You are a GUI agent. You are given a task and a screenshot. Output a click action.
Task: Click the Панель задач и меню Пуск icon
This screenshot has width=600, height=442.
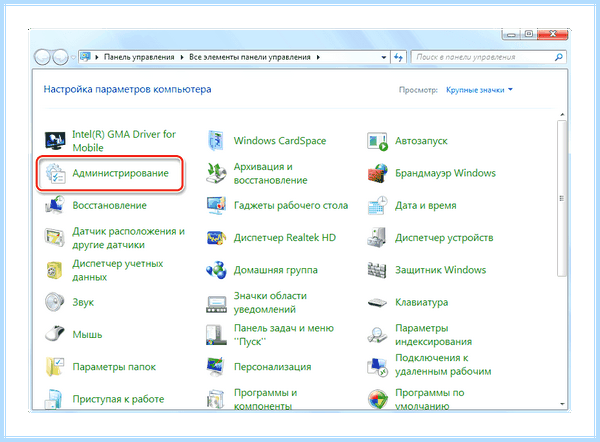pyautogui.click(x=215, y=335)
